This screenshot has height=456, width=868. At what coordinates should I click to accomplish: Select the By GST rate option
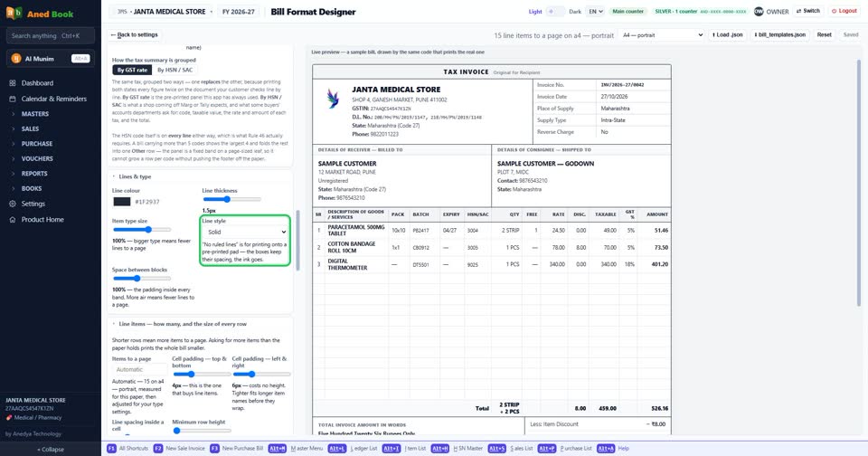pos(132,70)
